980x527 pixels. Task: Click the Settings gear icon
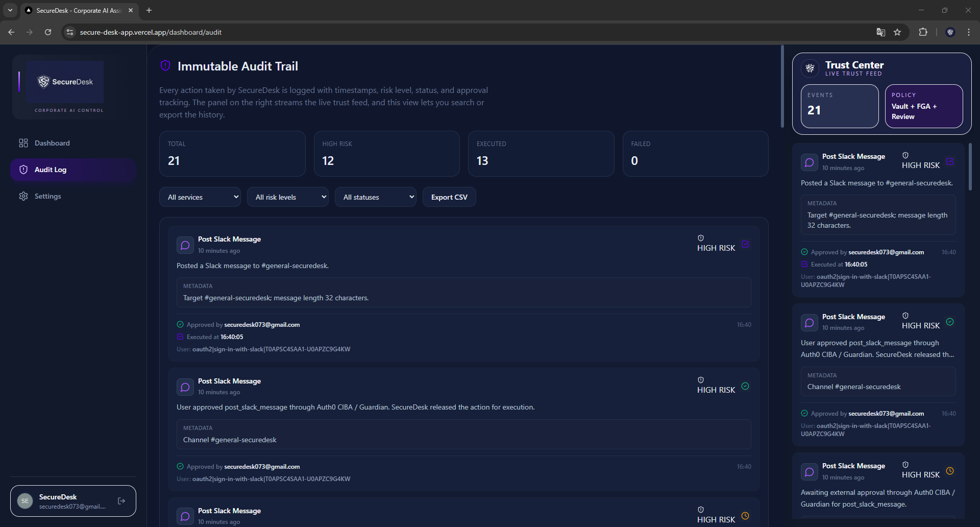(23, 196)
